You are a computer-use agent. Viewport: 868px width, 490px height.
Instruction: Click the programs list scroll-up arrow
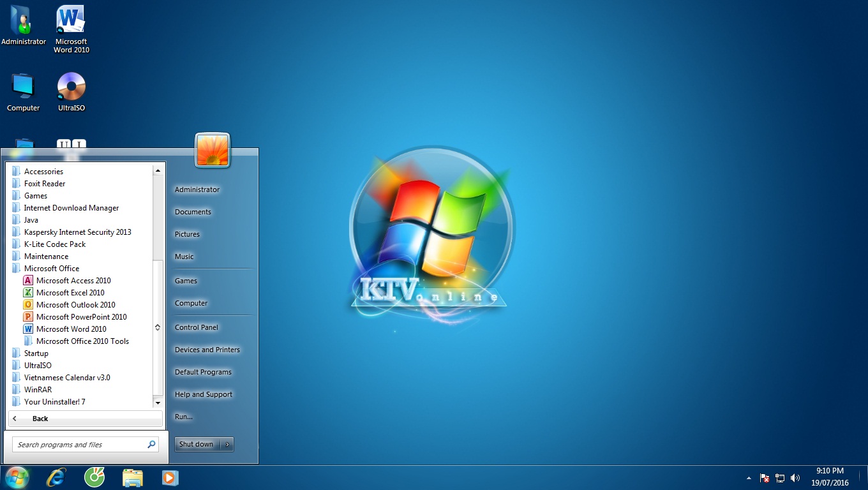click(x=158, y=170)
